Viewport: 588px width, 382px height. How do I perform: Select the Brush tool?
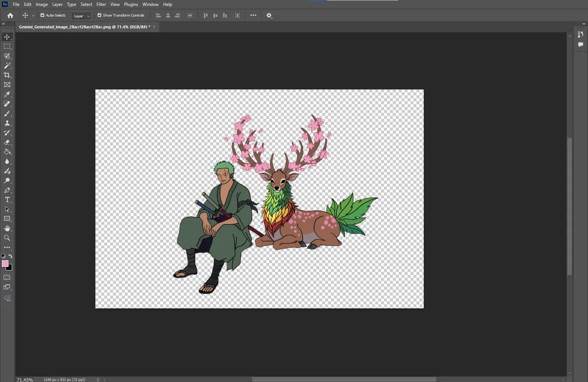click(7, 113)
